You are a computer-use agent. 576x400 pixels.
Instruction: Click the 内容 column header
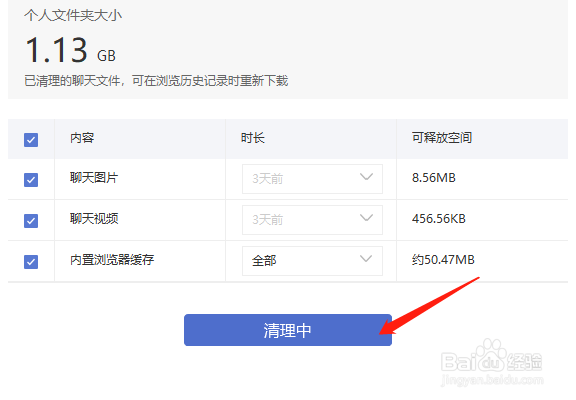coord(82,138)
